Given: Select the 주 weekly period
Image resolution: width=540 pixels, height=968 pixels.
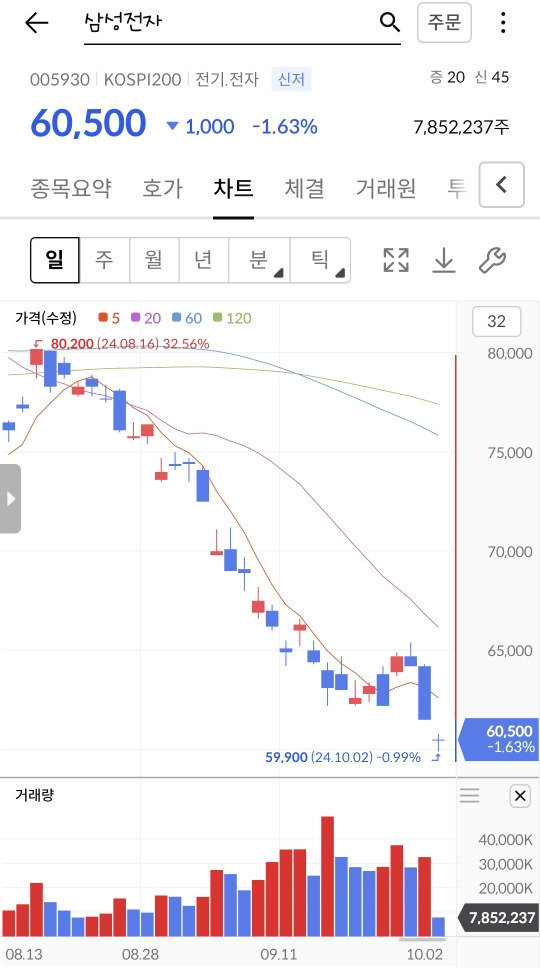Looking at the screenshot, I should pyautogui.click(x=104, y=260).
